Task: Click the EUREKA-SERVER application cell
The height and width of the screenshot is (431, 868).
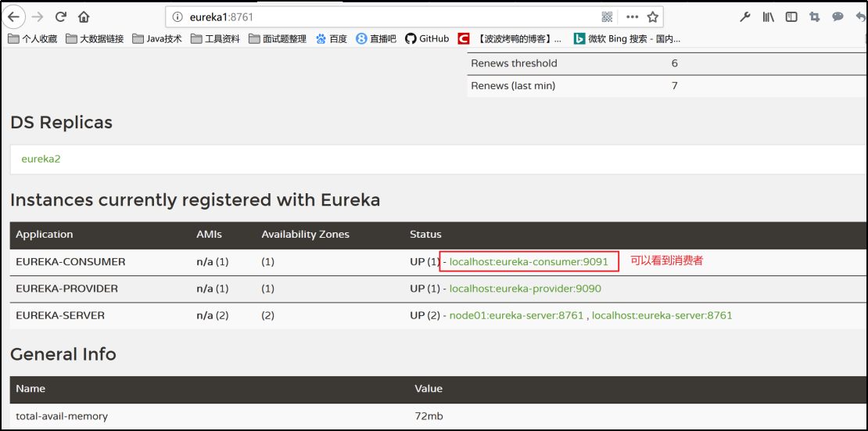Action: 60,316
